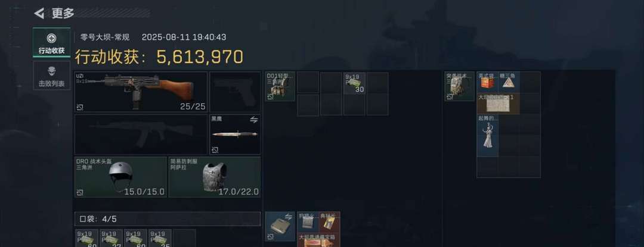Click the empty pistol weapon slot
Viewport: 644px width, 247px height.
tap(235, 92)
